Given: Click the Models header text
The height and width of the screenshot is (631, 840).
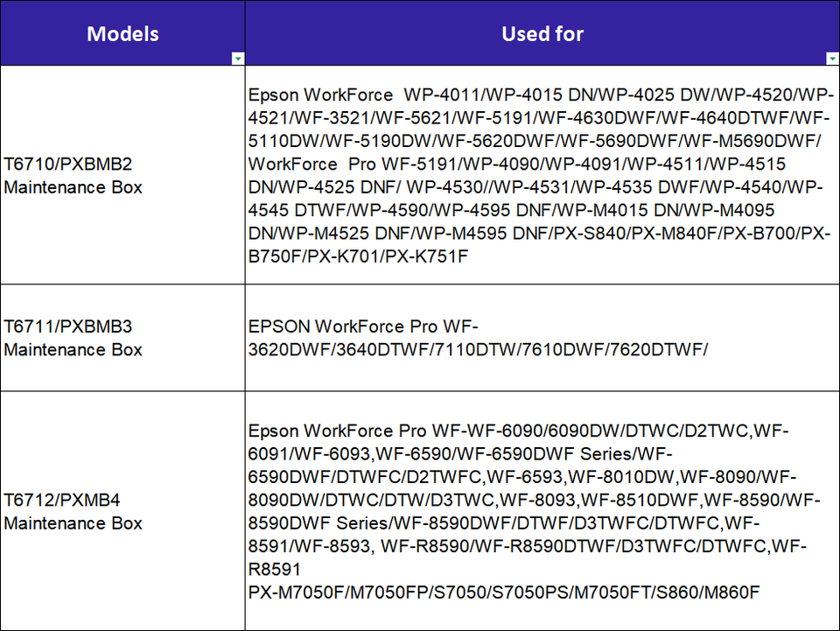Looking at the screenshot, I should [x=122, y=34].
